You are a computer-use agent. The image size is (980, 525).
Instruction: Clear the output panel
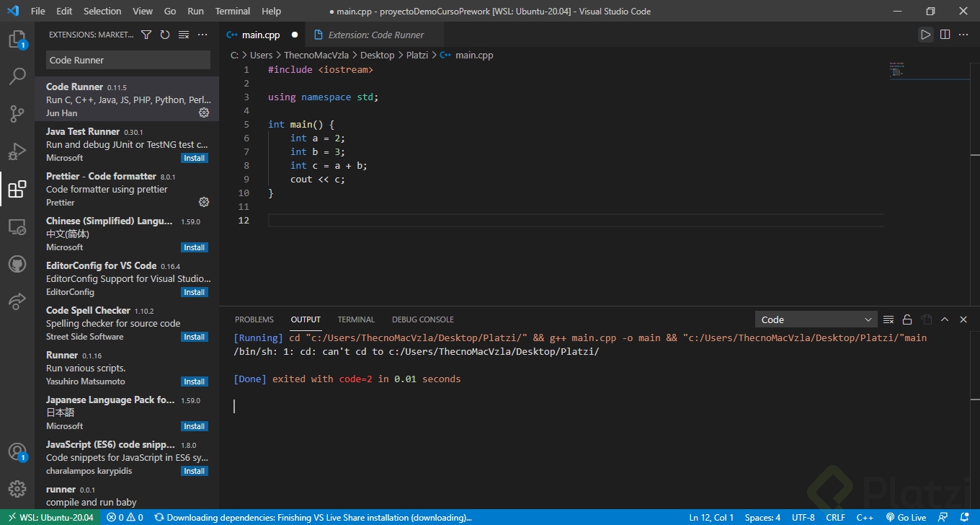pos(888,319)
